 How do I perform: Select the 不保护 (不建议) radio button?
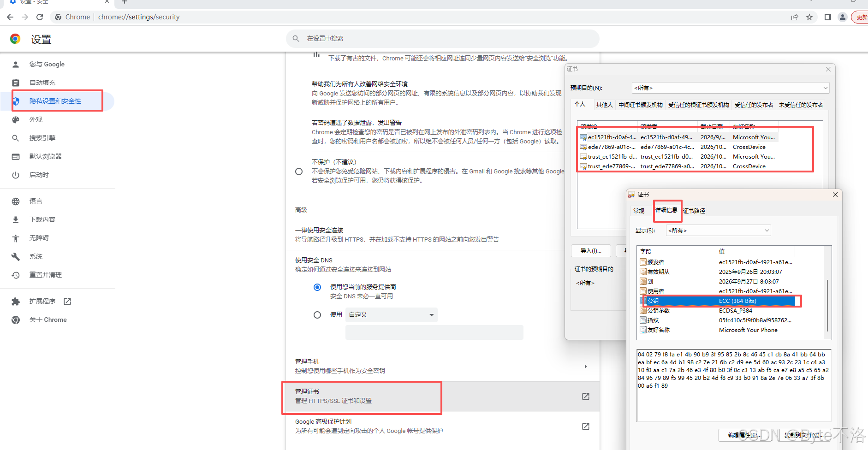[x=299, y=172]
